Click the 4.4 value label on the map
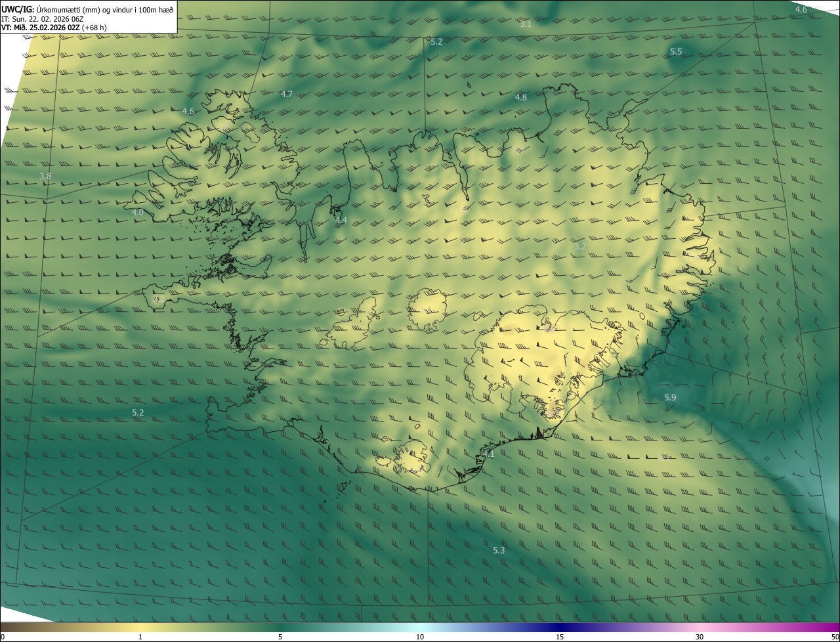Image resolution: width=840 pixels, height=642 pixels. tap(341, 220)
